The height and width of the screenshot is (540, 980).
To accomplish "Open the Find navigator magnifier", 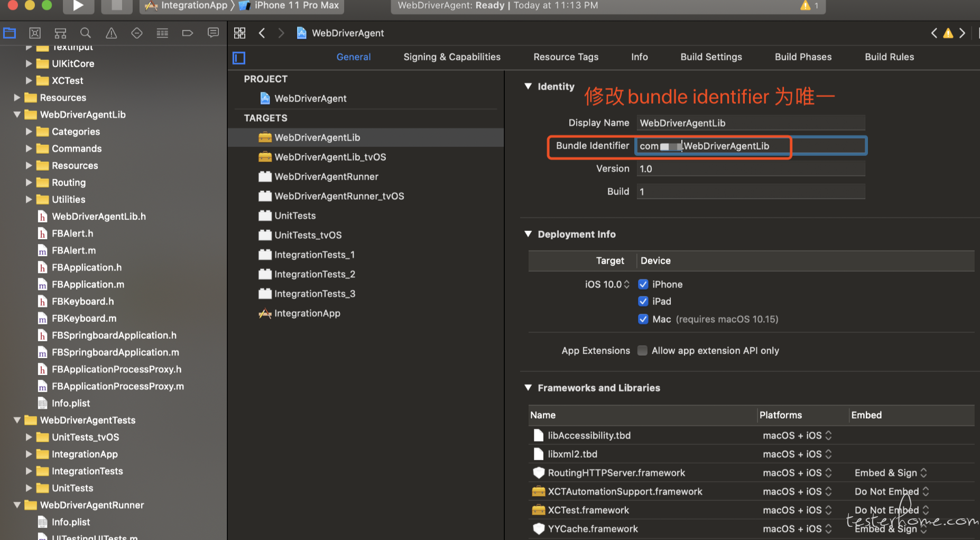I will coord(86,33).
